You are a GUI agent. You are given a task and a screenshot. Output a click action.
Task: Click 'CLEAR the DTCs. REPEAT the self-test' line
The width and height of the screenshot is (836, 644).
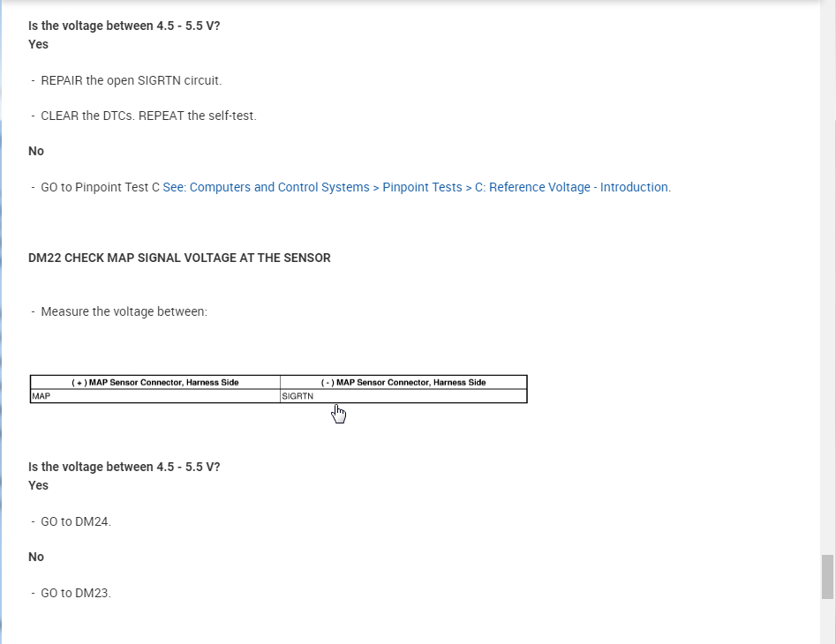148,116
